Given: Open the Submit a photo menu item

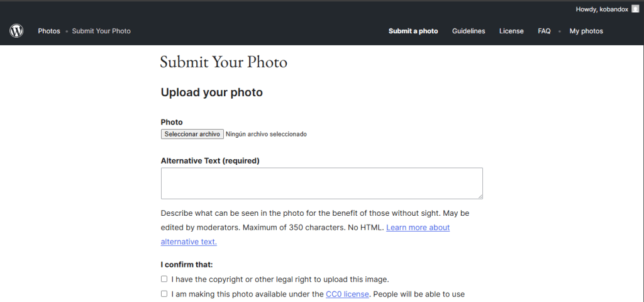Looking at the screenshot, I should 413,31.
